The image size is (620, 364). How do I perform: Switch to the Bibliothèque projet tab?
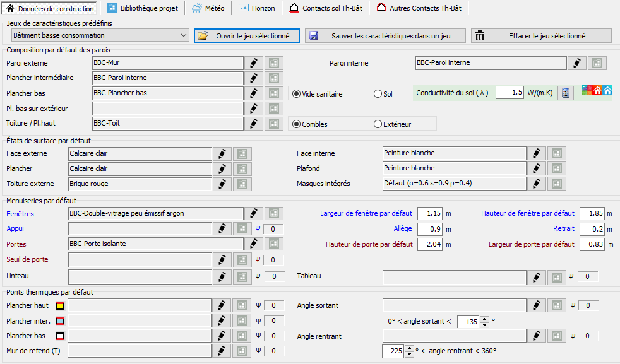point(143,8)
